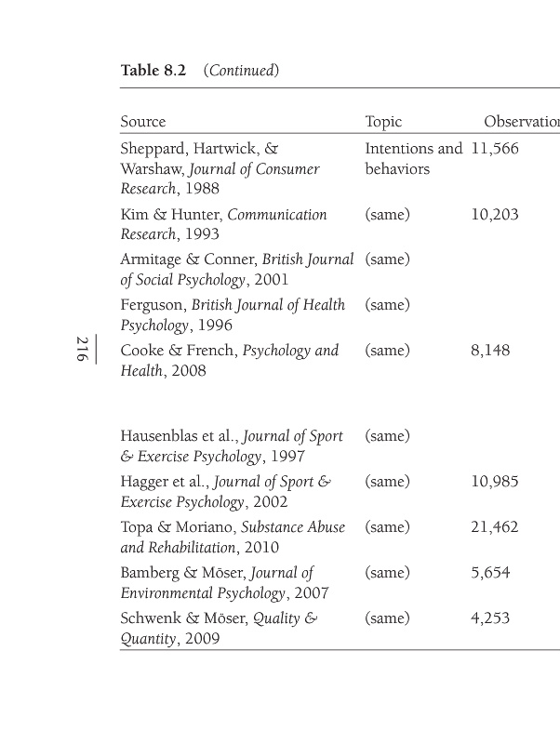Select the value 21,462 in the table

coord(495,527)
